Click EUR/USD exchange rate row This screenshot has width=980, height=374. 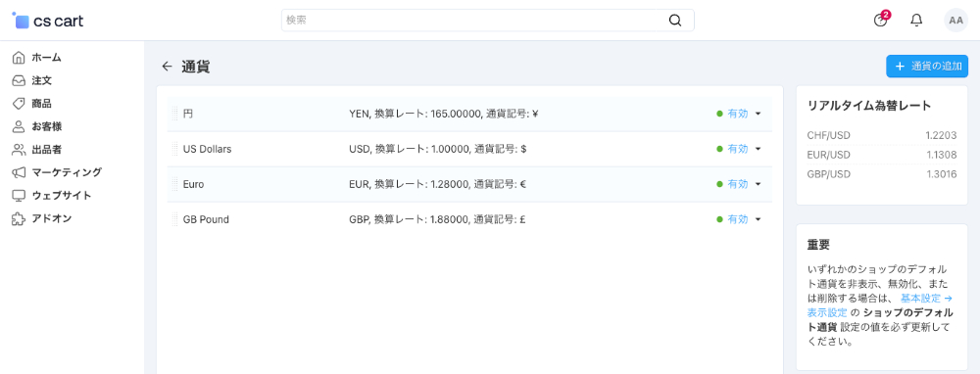pos(882,155)
